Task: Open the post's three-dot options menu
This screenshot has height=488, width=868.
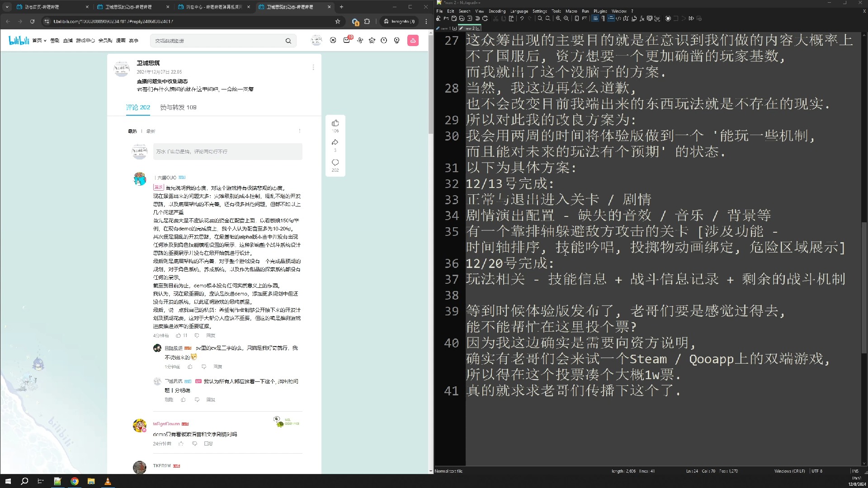Action: click(x=313, y=67)
